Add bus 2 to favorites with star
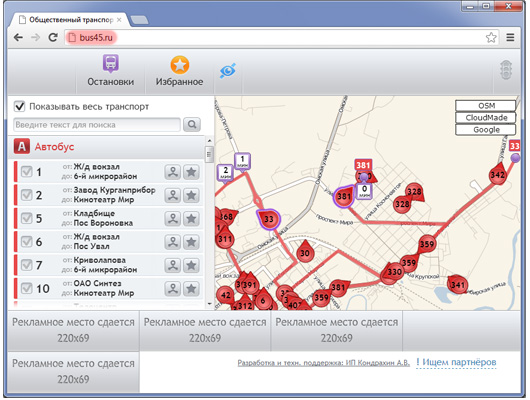The image size is (530, 400). coord(191,195)
